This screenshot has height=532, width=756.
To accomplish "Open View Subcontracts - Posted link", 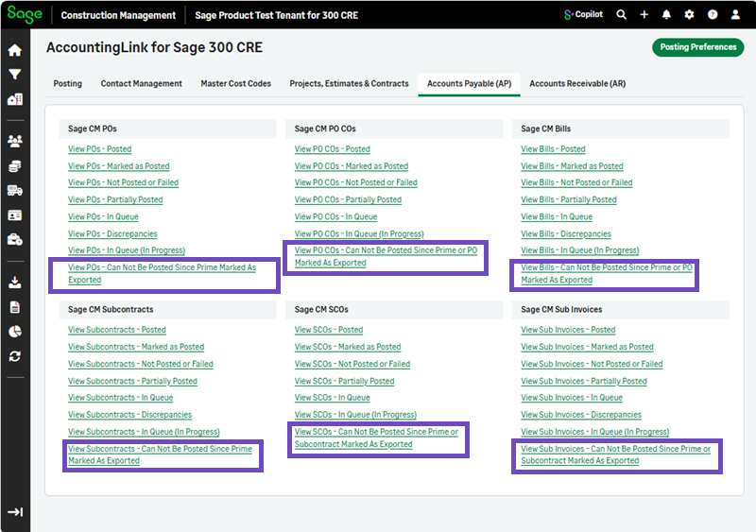I will 116,330.
